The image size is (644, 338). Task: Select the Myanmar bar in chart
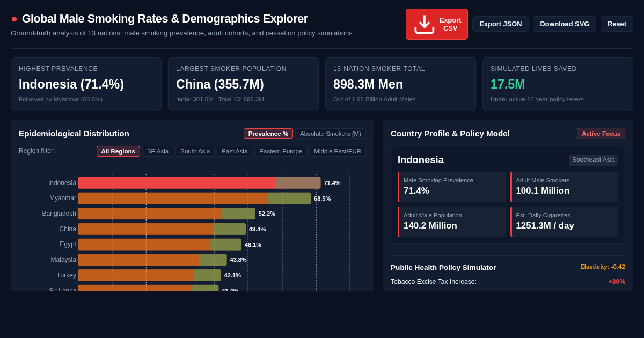pyautogui.click(x=194, y=199)
